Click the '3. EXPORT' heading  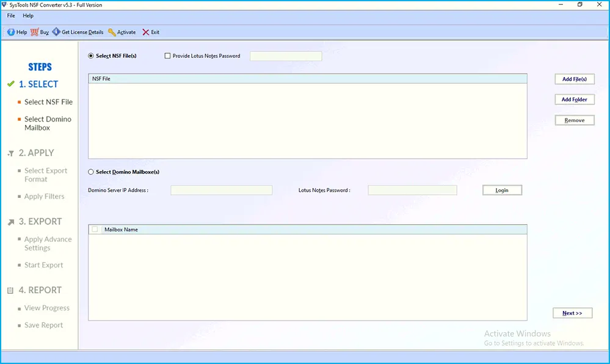[x=40, y=222]
